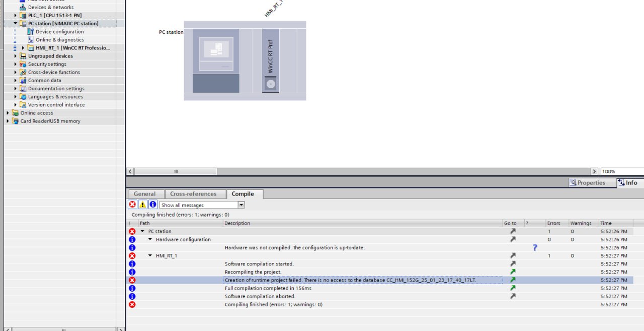This screenshot has height=331, width=644.
Task: Expand the Ungrouped devices node
Action: [16, 56]
